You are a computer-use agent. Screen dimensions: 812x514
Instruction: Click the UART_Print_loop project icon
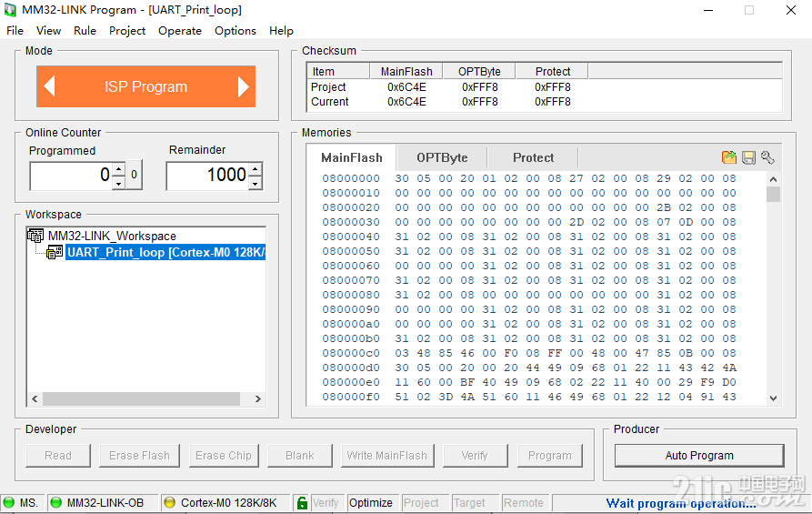click(55, 253)
